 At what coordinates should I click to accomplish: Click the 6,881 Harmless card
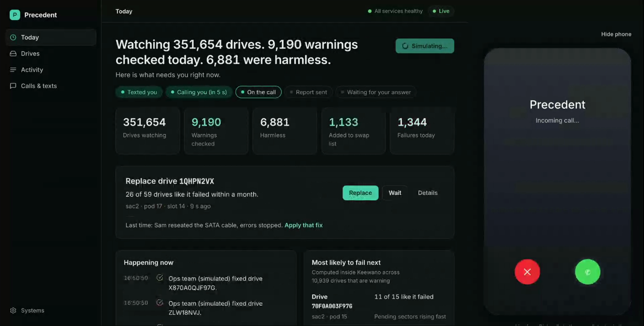[285, 131]
